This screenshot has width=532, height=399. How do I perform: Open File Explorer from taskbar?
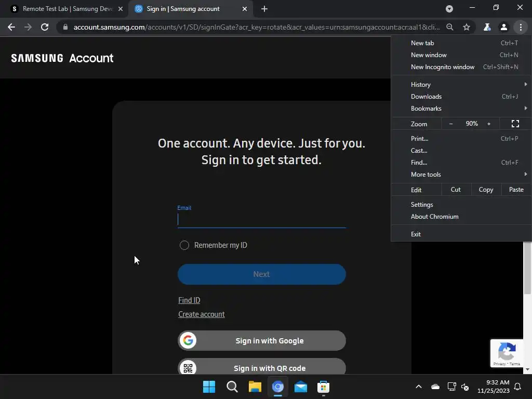255,387
